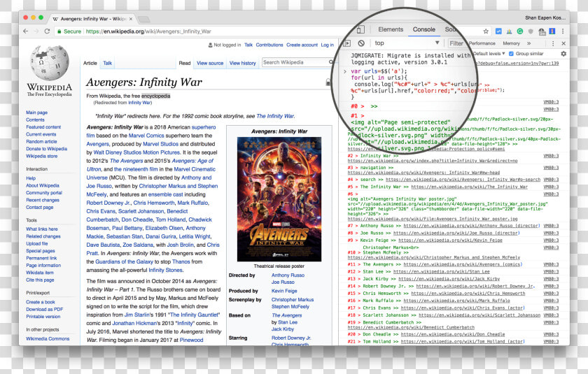This screenshot has height=374, width=588.
Task: Toggle device toolbar icon in DevTools
Action: point(360,29)
